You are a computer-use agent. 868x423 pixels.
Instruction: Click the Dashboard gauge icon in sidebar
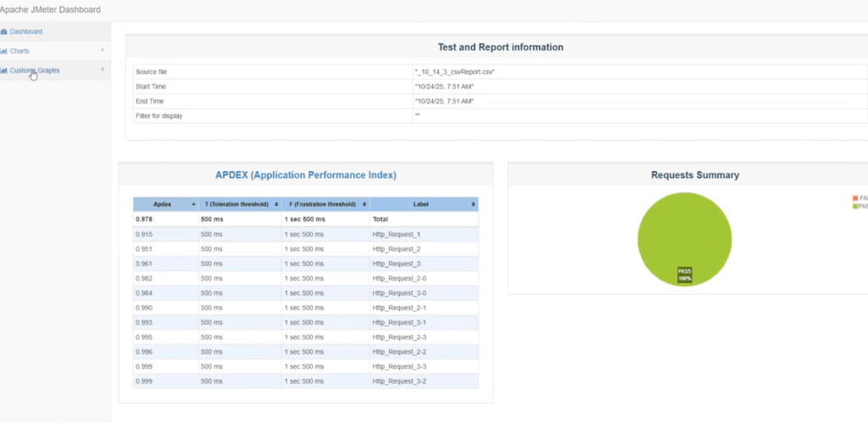coord(3,31)
